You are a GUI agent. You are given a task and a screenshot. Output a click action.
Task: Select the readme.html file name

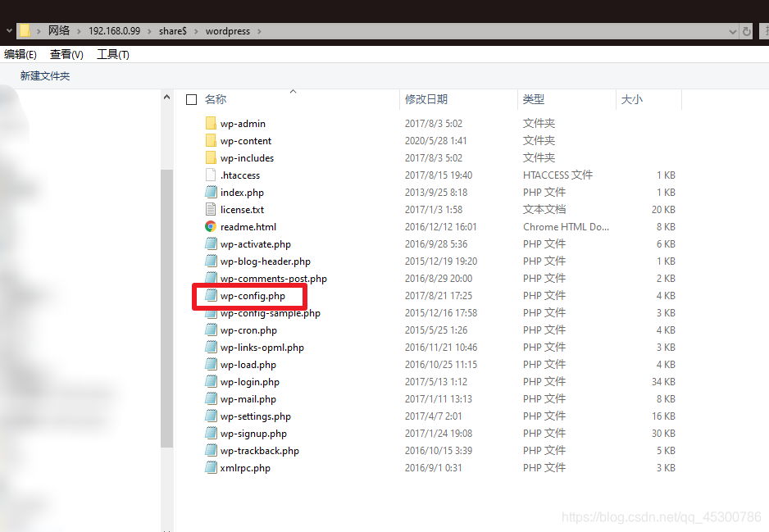pyautogui.click(x=248, y=226)
